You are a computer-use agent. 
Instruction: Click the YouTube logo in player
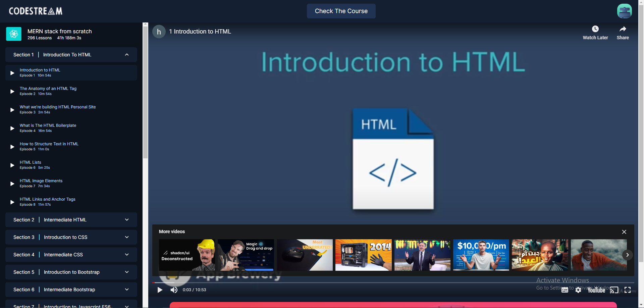pos(596,290)
